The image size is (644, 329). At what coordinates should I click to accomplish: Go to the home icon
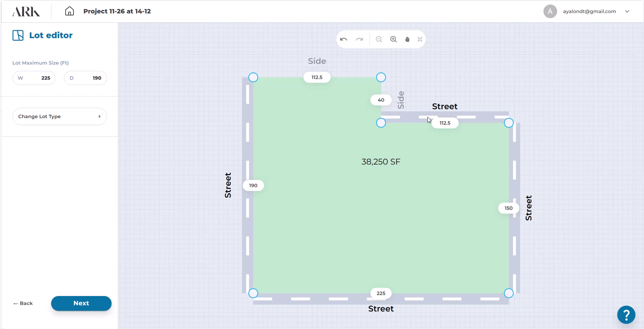pyautogui.click(x=69, y=11)
